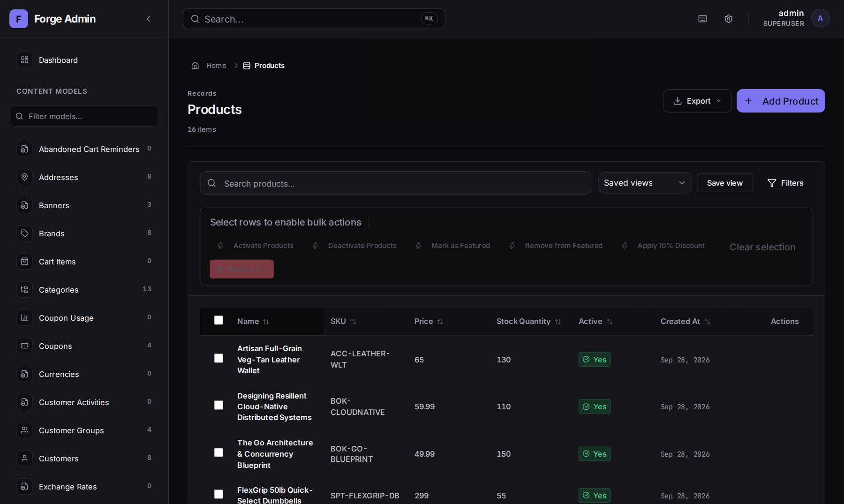The image size is (844, 504).
Task: Click the admin avatar circle
Action: (820, 18)
